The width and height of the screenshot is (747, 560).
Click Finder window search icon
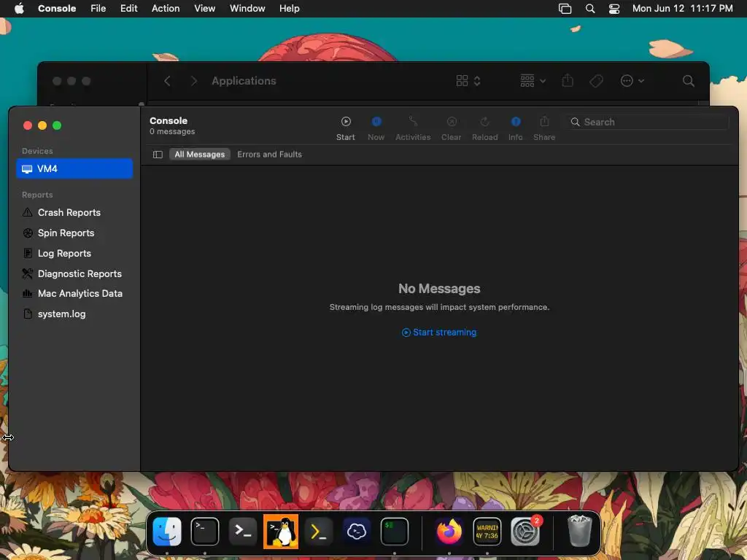[688, 81]
